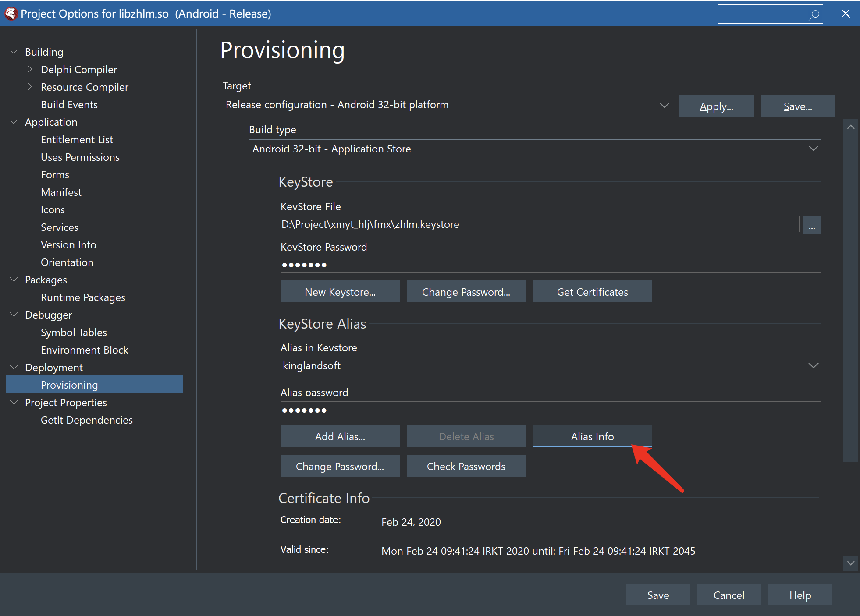Open the Target configuration dropdown
The height and width of the screenshot is (616, 860).
[664, 105]
